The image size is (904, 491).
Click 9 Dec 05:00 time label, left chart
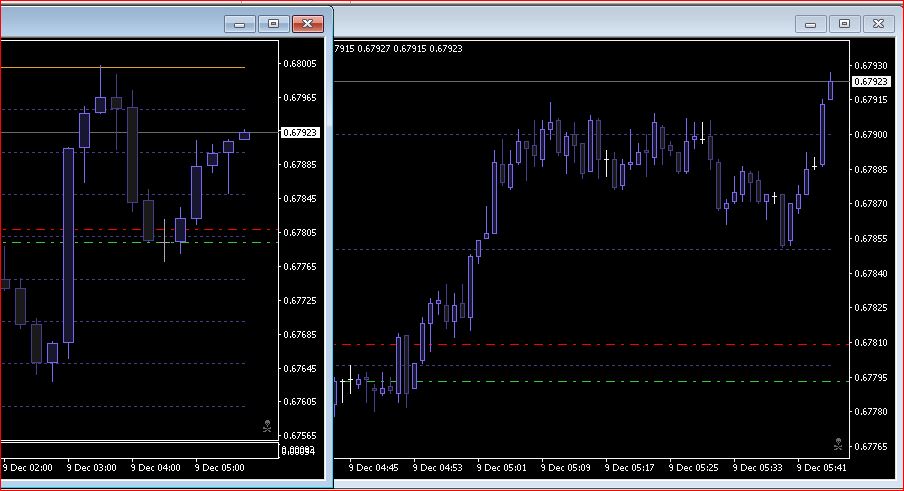220,468
